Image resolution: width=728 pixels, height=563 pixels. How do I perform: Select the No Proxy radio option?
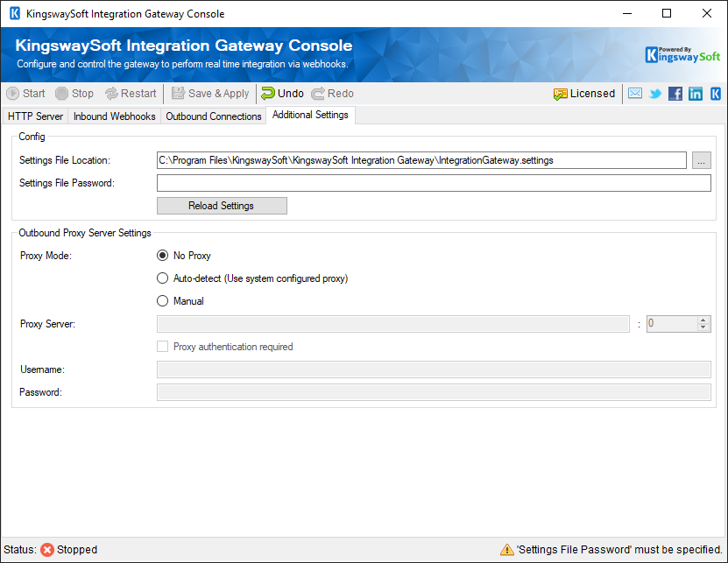(x=184, y=256)
